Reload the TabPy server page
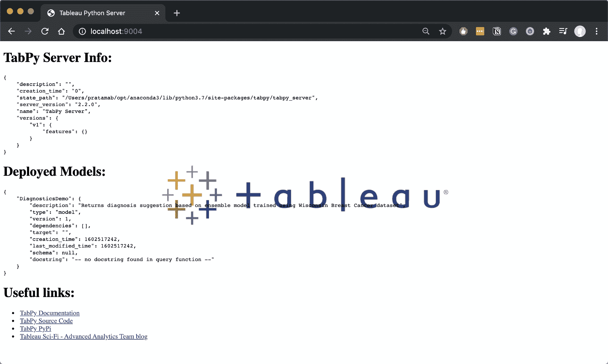 click(45, 31)
